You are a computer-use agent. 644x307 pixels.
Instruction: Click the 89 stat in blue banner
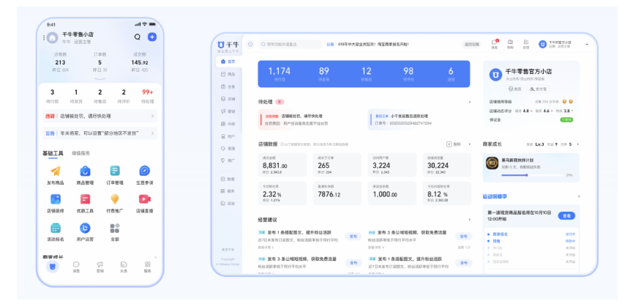coord(323,74)
